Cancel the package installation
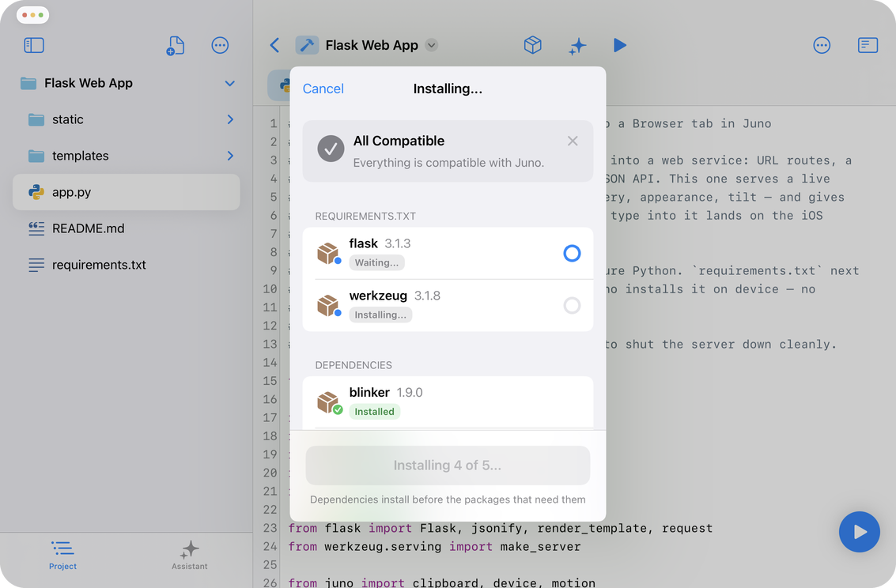896x588 pixels. click(323, 89)
